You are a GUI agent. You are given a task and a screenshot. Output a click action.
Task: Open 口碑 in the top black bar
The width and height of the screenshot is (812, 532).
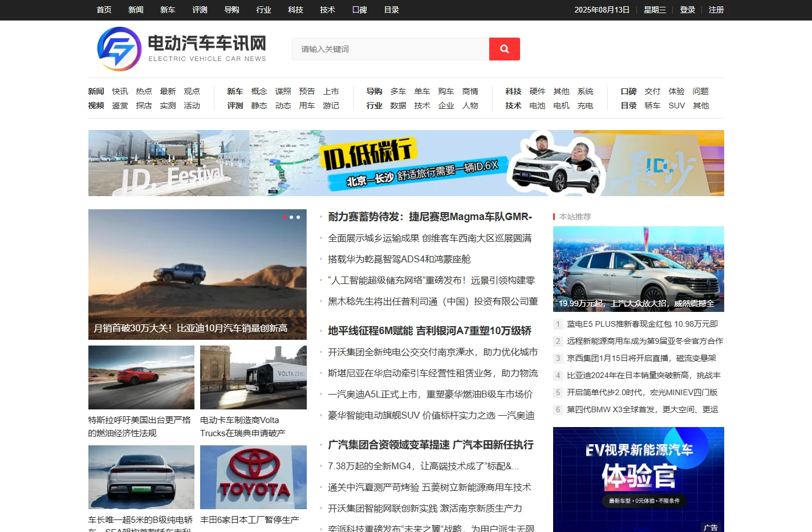pyautogui.click(x=359, y=10)
